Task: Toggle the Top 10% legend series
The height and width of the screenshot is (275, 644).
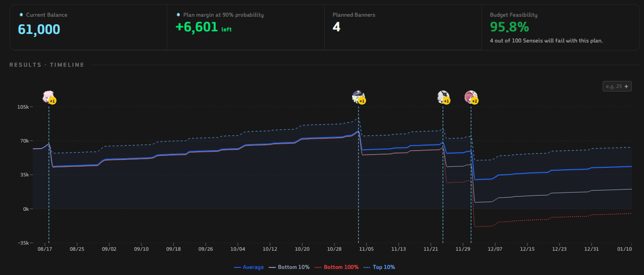Action: [379, 267]
